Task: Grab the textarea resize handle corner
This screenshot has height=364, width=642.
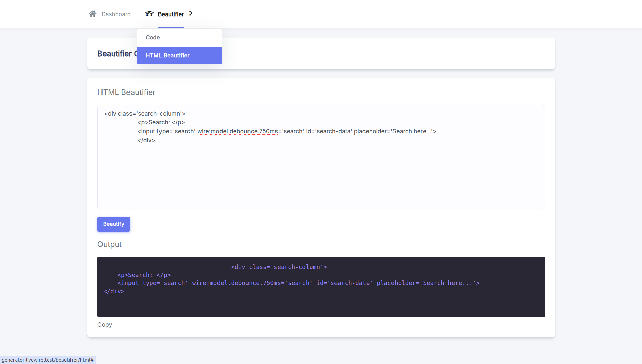Action: (x=543, y=208)
